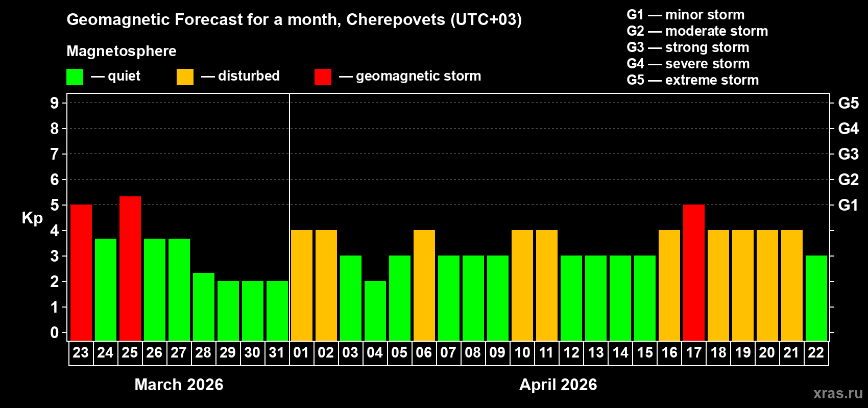
Task: Click the 'G5 — extreme storm' legend text
Action: 693,80
